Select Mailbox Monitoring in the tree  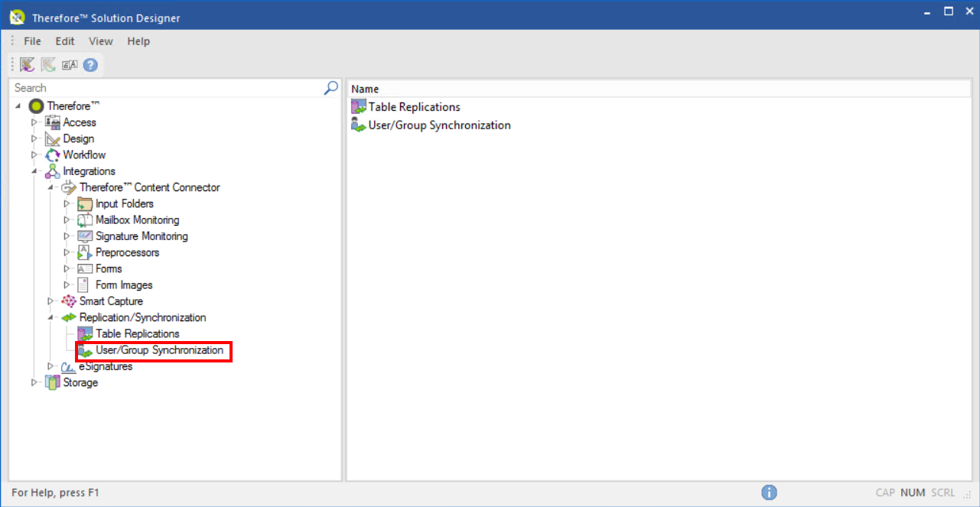[x=137, y=220]
